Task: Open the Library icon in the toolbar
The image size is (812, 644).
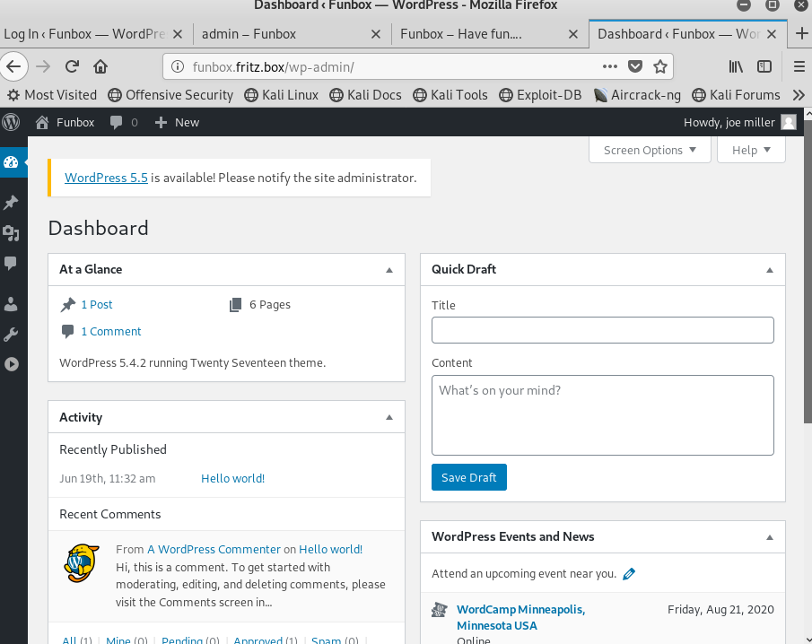Action: (x=736, y=66)
